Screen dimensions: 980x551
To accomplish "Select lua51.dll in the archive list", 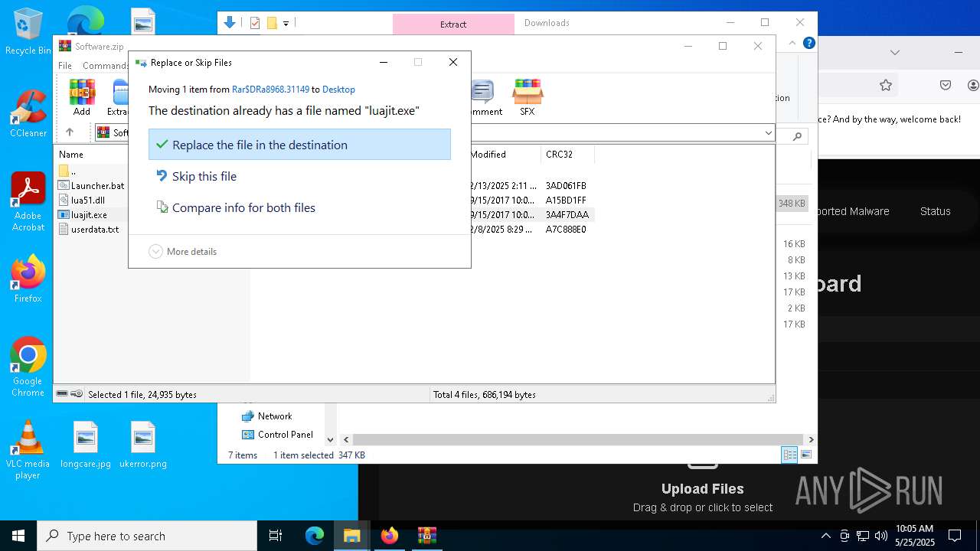I will pyautogui.click(x=81, y=201).
